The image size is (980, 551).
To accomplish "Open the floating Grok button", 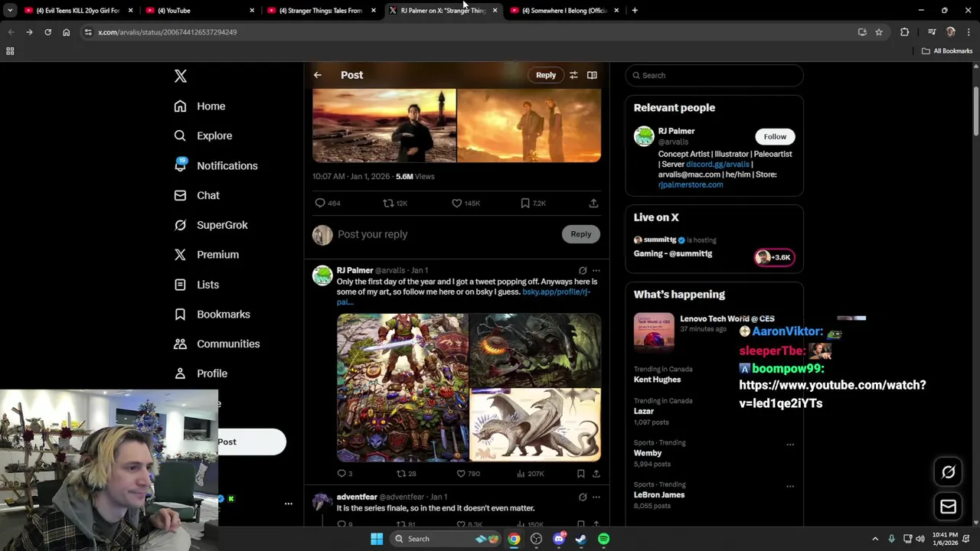I will click(x=948, y=472).
